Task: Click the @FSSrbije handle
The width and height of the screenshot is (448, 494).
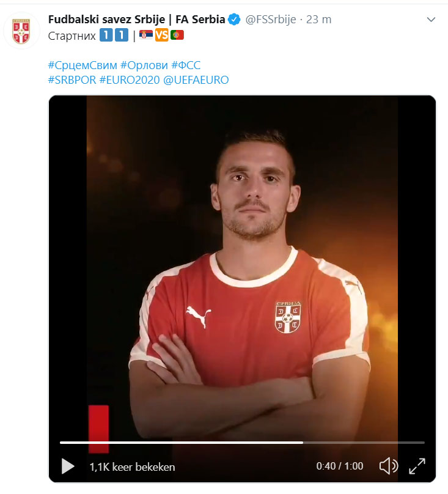Action: pyautogui.click(x=270, y=20)
